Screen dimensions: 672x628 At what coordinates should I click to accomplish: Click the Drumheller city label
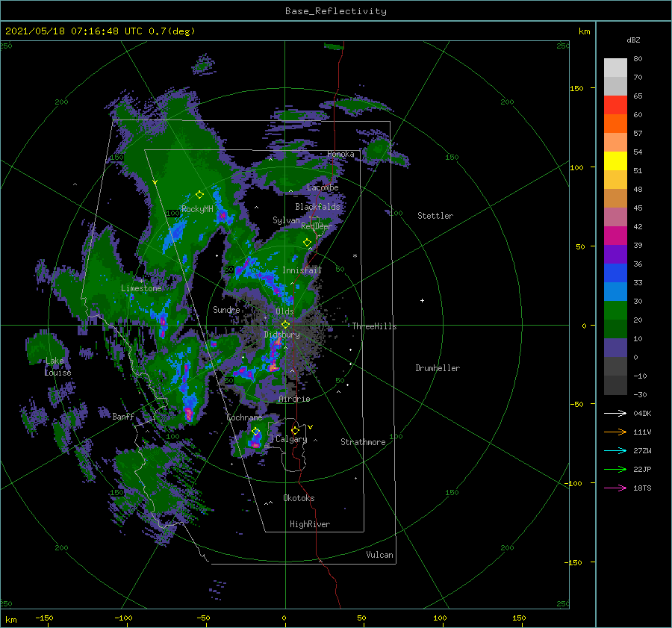click(x=438, y=368)
